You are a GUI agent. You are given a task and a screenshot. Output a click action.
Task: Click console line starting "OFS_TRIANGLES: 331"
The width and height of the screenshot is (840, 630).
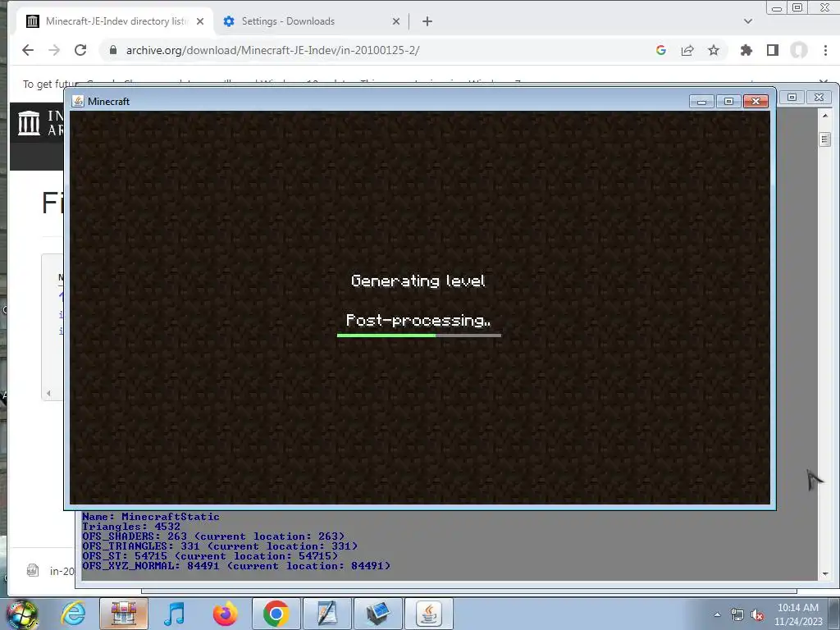click(220, 546)
